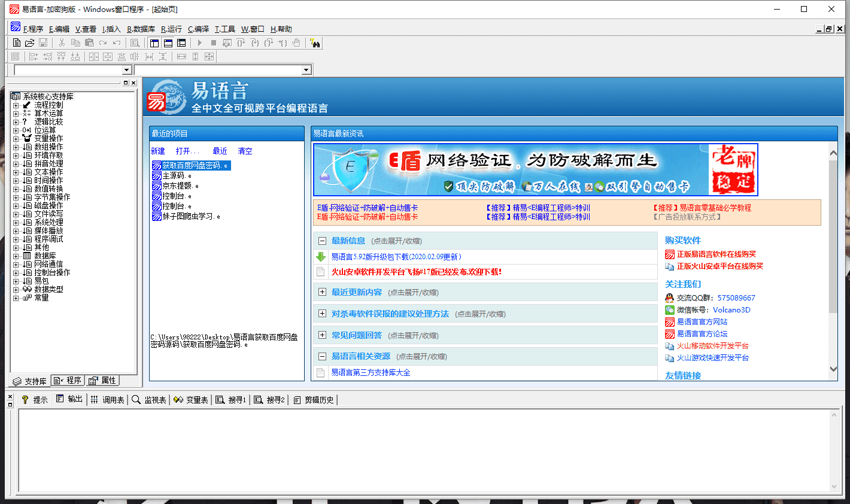Screen dimensions: 850x504
Task: Expand the 数据库 tree node
Action: pos(16,256)
